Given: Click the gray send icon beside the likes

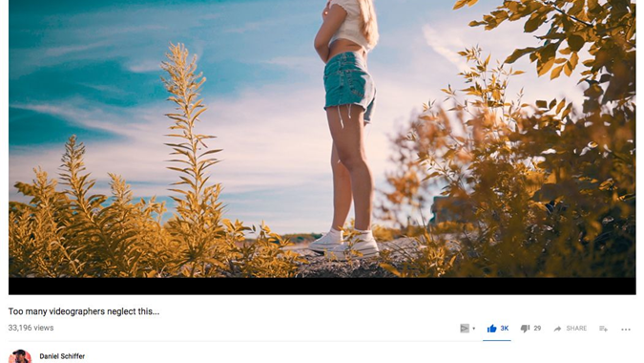Looking at the screenshot, I should (465, 328).
